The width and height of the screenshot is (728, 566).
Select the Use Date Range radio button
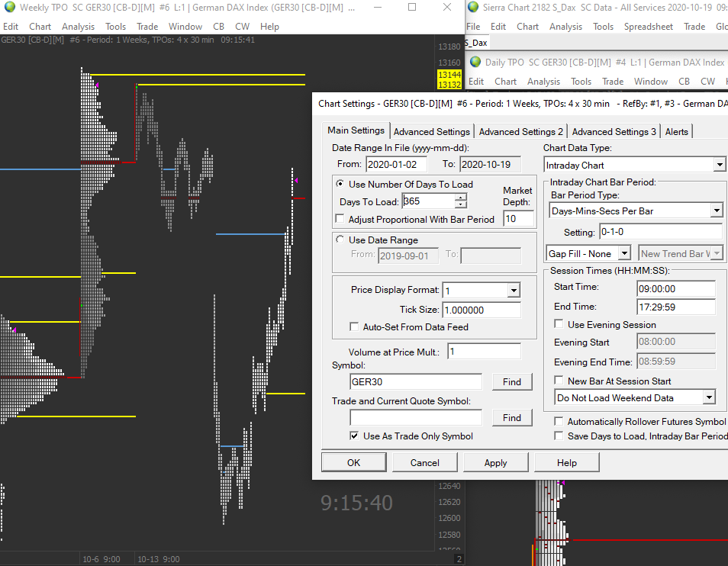pos(340,240)
